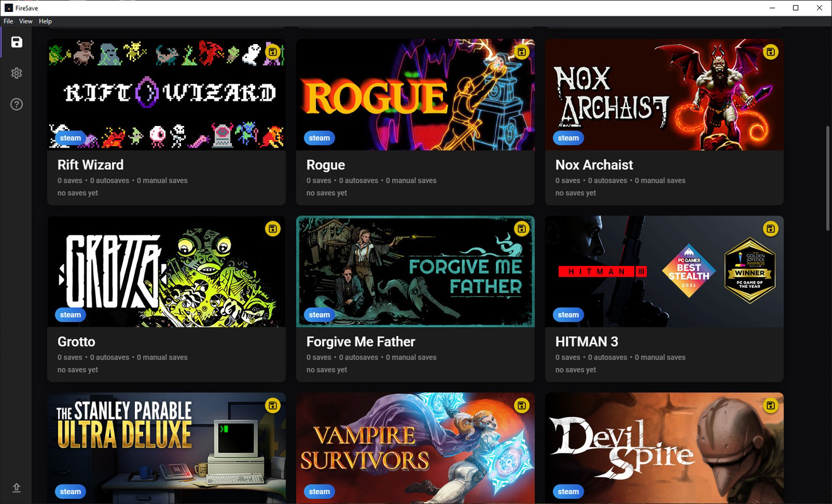Open the File menu
Screen dimensions: 832x504
tap(8, 21)
